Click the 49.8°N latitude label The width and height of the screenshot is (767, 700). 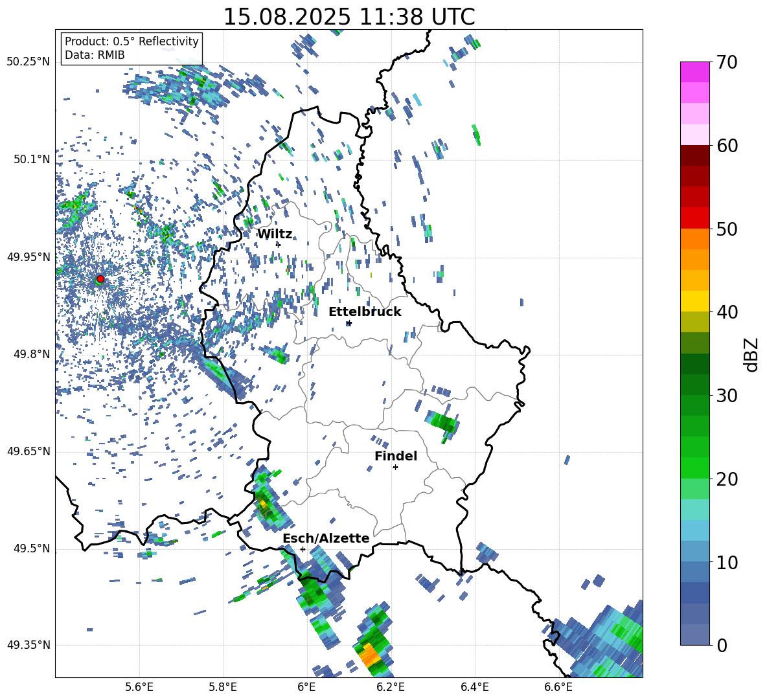click(32, 354)
